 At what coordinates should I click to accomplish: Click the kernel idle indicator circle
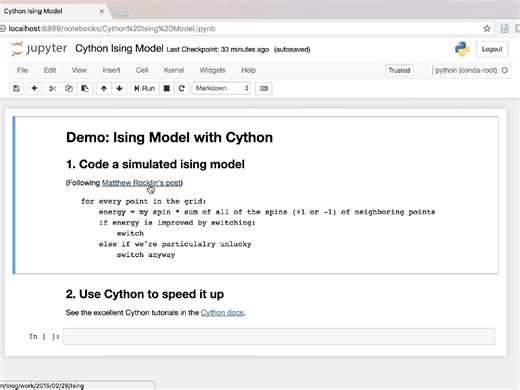[x=505, y=70]
